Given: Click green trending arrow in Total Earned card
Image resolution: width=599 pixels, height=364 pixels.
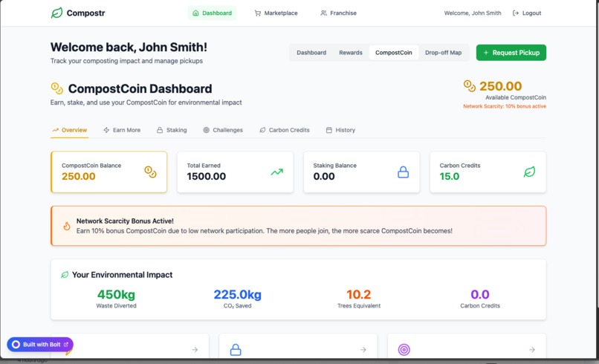Looking at the screenshot, I should tap(277, 172).
